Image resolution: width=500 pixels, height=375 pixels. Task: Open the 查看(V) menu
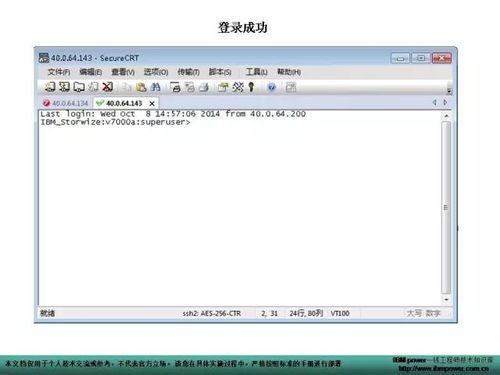pos(123,72)
